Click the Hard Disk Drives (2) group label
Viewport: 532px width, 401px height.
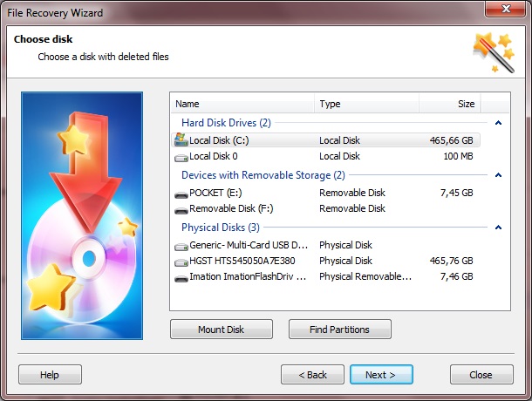pyautogui.click(x=226, y=123)
